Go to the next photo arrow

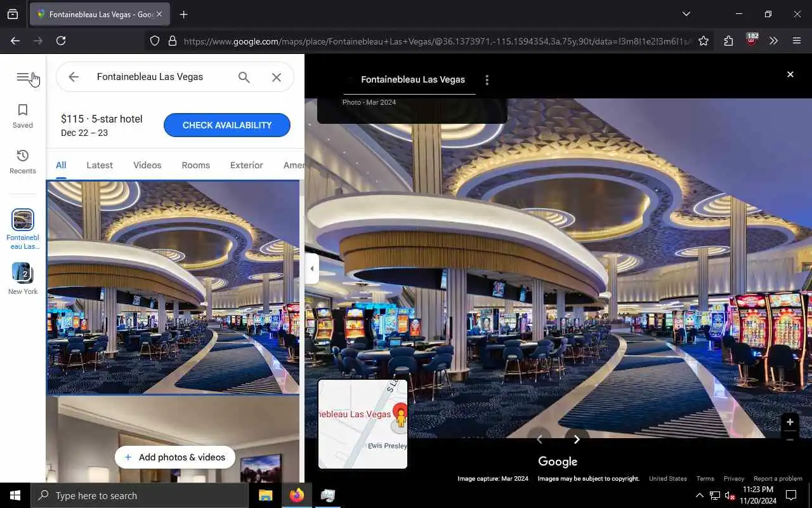coord(577,439)
